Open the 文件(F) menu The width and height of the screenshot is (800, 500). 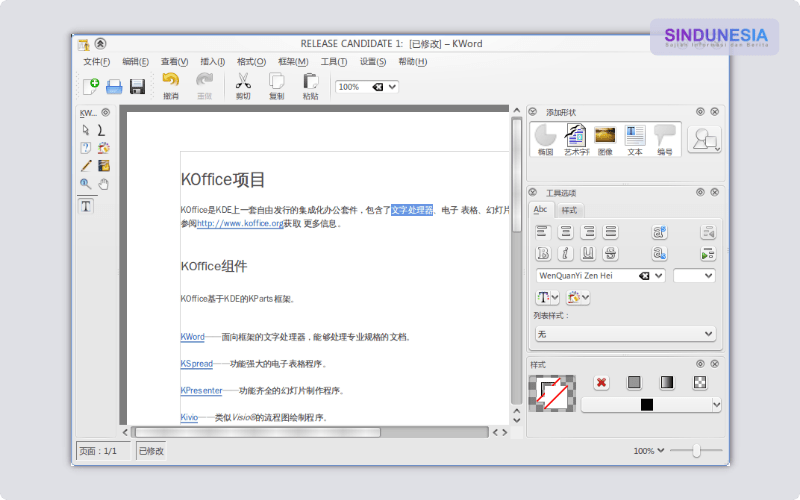pyautogui.click(x=96, y=62)
